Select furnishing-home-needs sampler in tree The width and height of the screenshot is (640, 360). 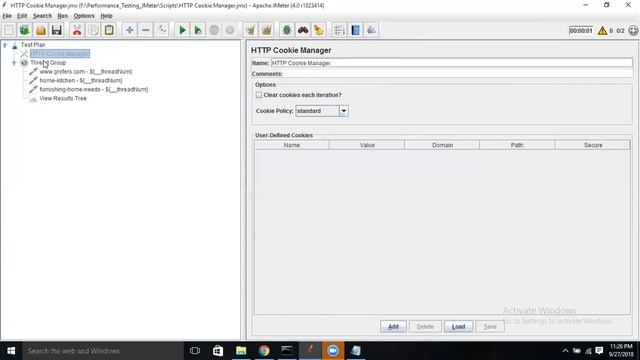click(93, 89)
